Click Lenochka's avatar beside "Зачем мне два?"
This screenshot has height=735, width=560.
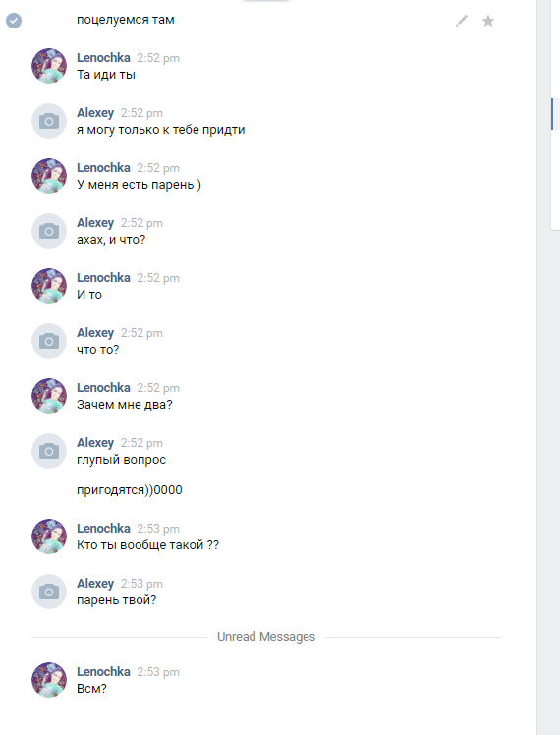(49, 396)
